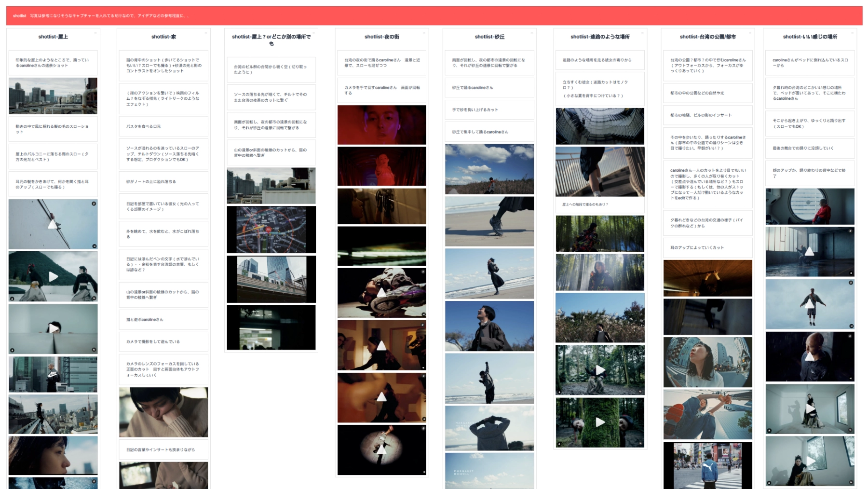Open the fisheye woman looking up image
The width and height of the screenshot is (868, 489).
[x=707, y=362]
